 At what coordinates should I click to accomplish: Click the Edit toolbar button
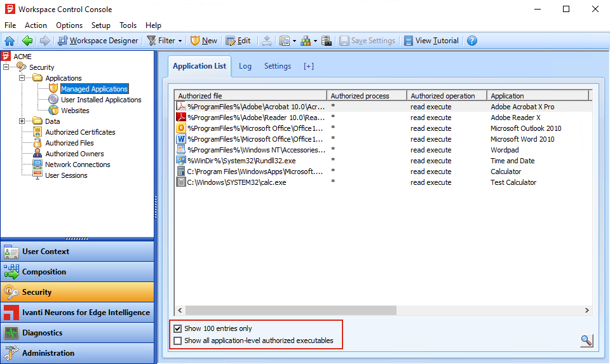(238, 41)
